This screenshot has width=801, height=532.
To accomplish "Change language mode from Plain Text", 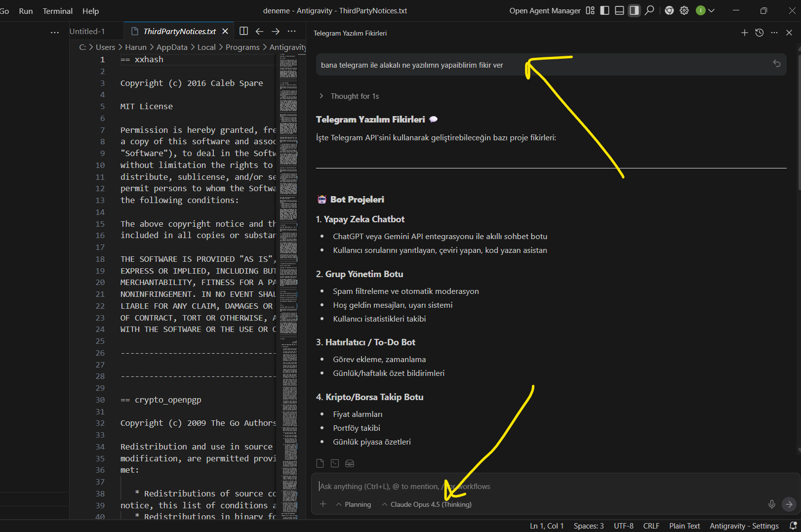I will [x=684, y=526].
